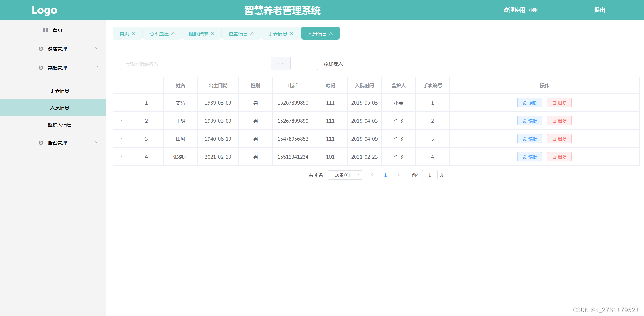The image size is (644, 316).
Task: Delete the record for 王明
Action: tap(559, 121)
